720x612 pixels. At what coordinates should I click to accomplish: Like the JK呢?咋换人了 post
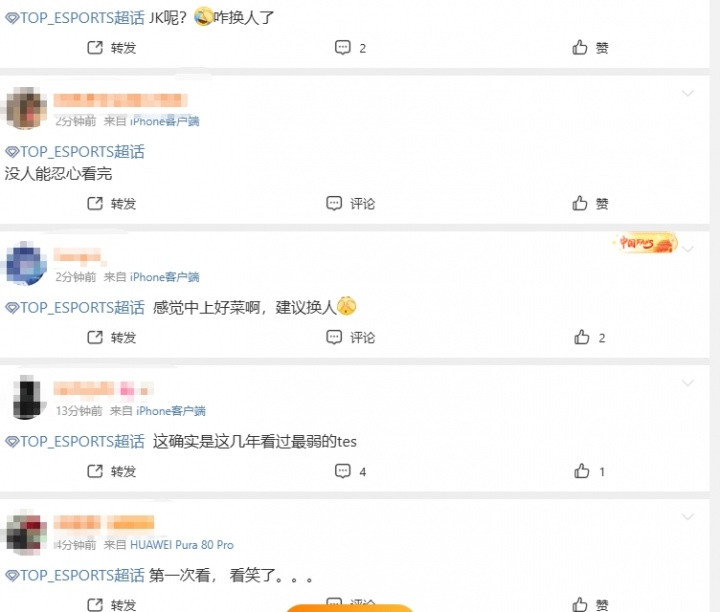[590, 48]
